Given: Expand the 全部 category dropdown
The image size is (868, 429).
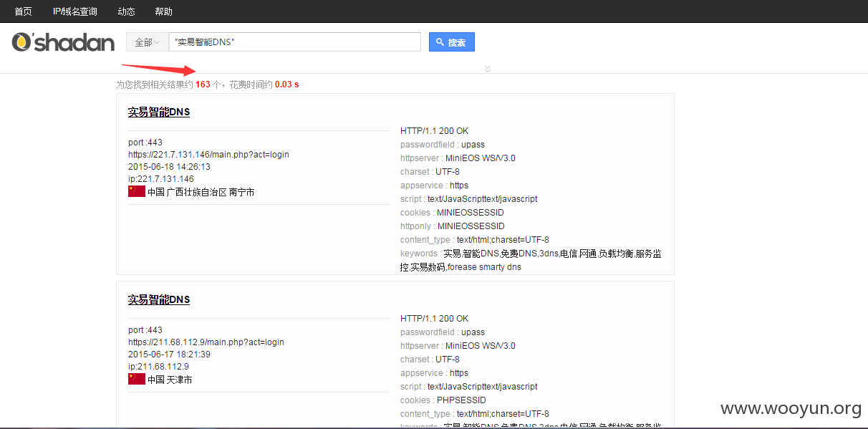Looking at the screenshot, I should tap(148, 42).
